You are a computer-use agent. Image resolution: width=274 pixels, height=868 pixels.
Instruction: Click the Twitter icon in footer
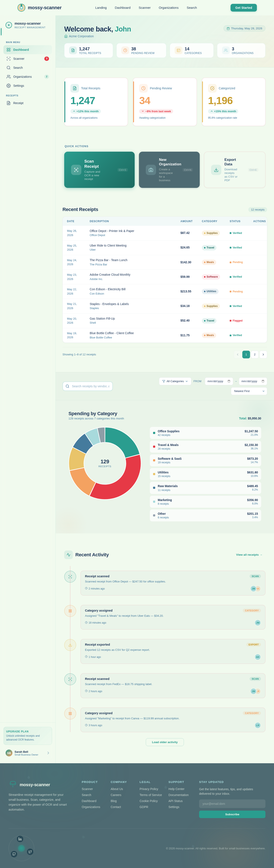click(30, 852)
